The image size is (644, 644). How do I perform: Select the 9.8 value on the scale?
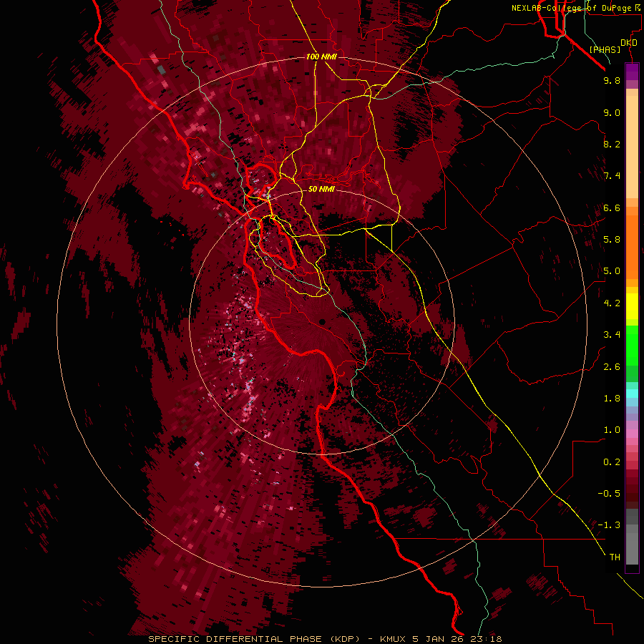(x=612, y=80)
